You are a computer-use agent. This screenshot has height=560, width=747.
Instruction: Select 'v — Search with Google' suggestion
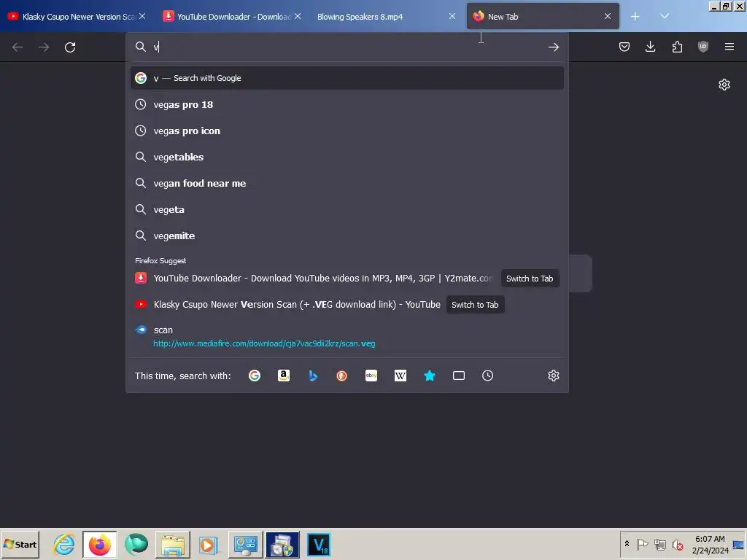coord(347,78)
